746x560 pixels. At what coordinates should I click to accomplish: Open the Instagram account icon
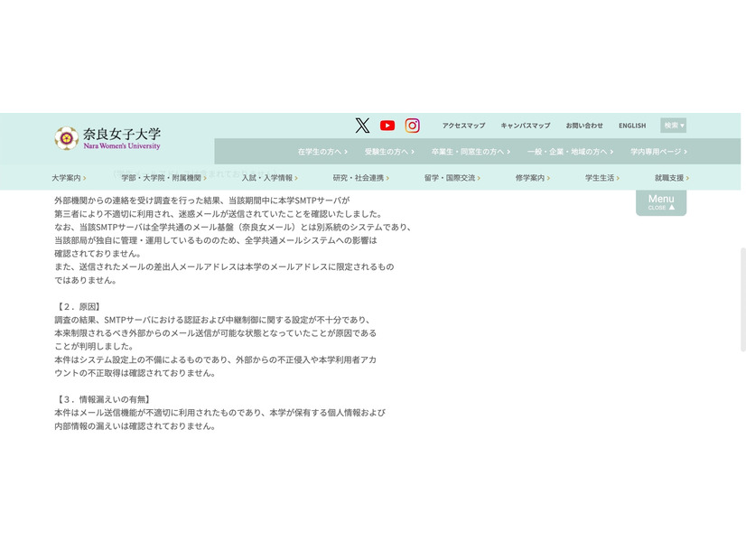(x=412, y=126)
